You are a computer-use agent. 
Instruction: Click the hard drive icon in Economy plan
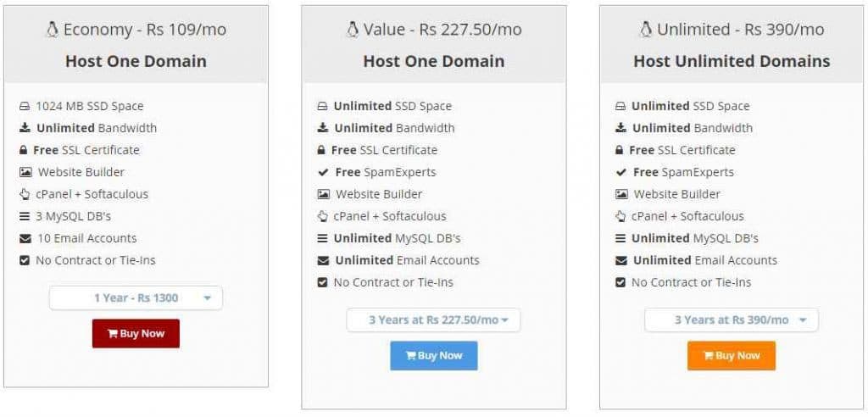[x=25, y=106]
